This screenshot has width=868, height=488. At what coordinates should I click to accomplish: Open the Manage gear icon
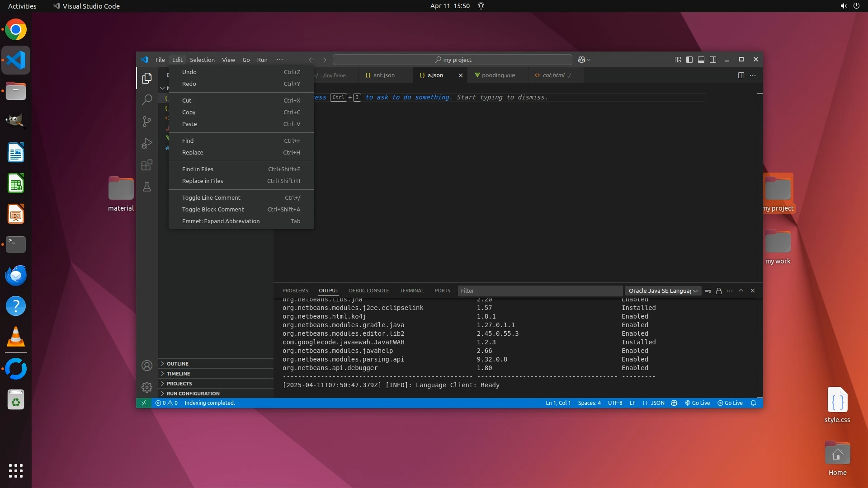click(147, 387)
